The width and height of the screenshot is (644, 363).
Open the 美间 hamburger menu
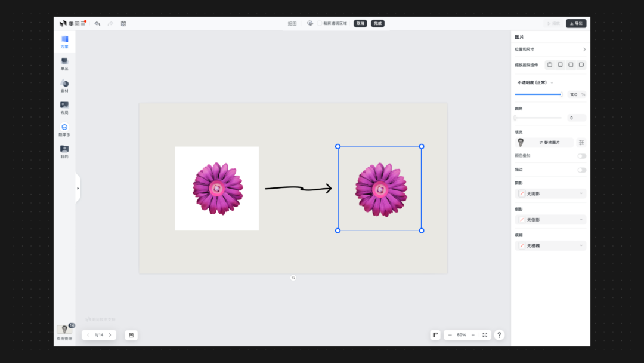click(x=83, y=24)
